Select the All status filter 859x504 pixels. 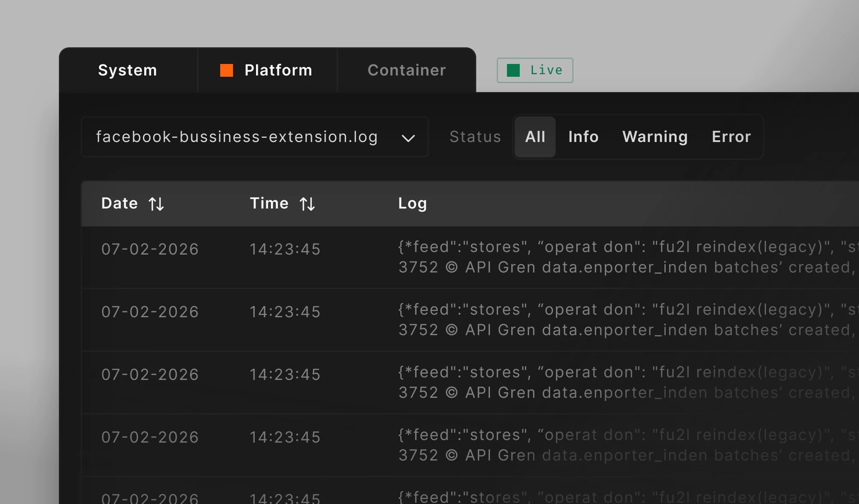click(535, 137)
